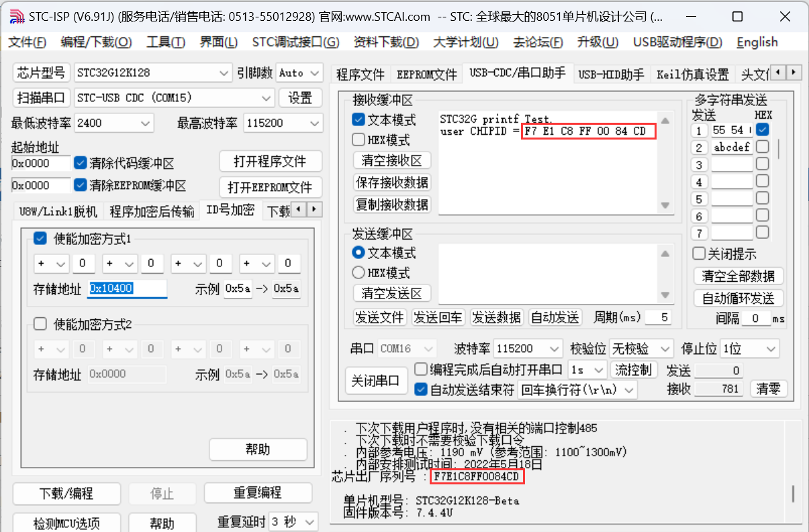The width and height of the screenshot is (809, 532).
Task: Click the STC-ISP app icon in title bar
Action: click(x=17, y=16)
